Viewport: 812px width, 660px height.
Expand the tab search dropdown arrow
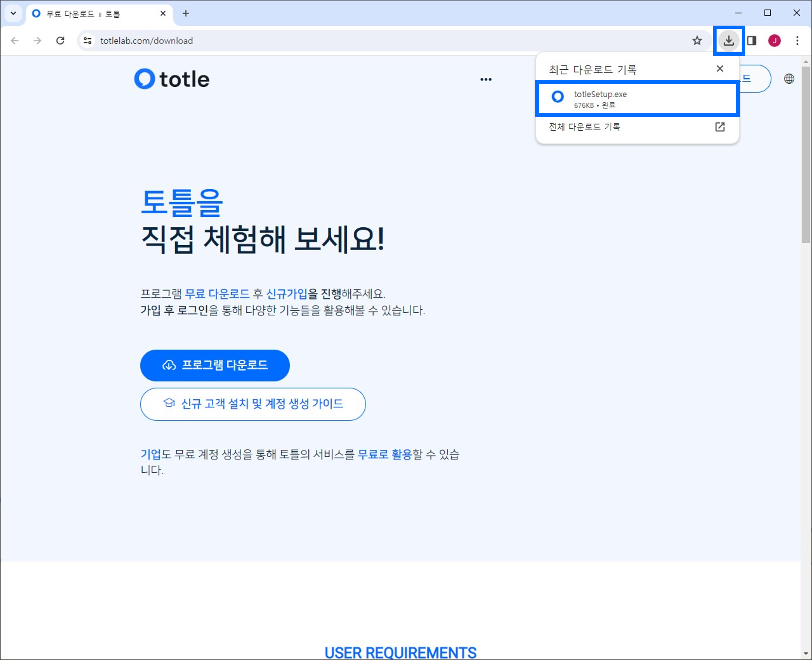point(13,14)
